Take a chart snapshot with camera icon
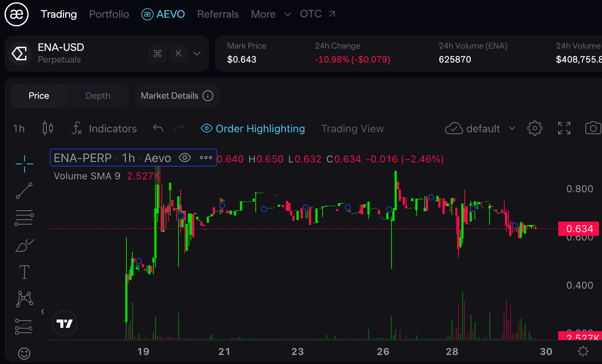The width and height of the screenshot is (602, 364). pos(593,128)
